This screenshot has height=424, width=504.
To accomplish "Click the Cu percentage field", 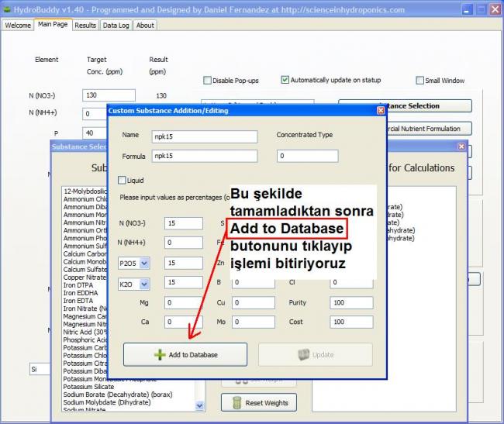I will (x=254, y=302).
